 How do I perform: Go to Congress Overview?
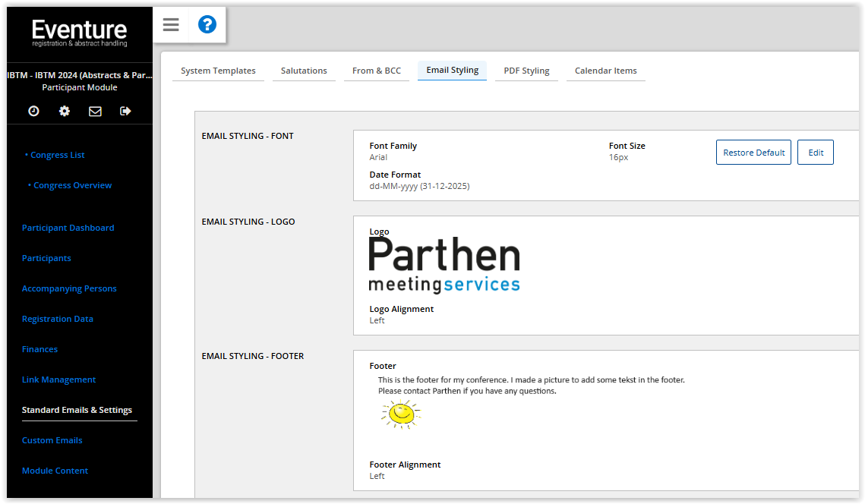pyautogui.click(x=72, y=185)
